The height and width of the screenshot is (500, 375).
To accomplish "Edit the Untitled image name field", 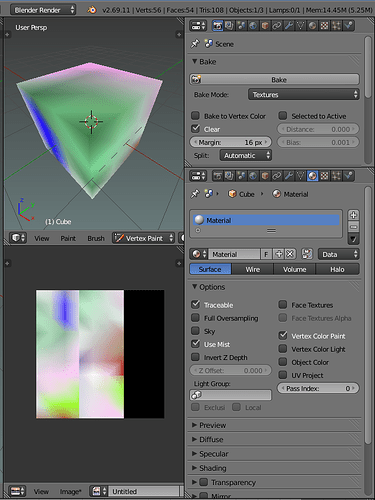I will (x=144, y=491).
